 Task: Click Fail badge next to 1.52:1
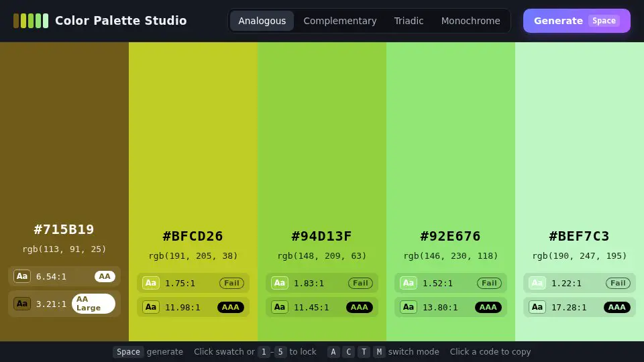pyautogui.click(x=489, y=283)
